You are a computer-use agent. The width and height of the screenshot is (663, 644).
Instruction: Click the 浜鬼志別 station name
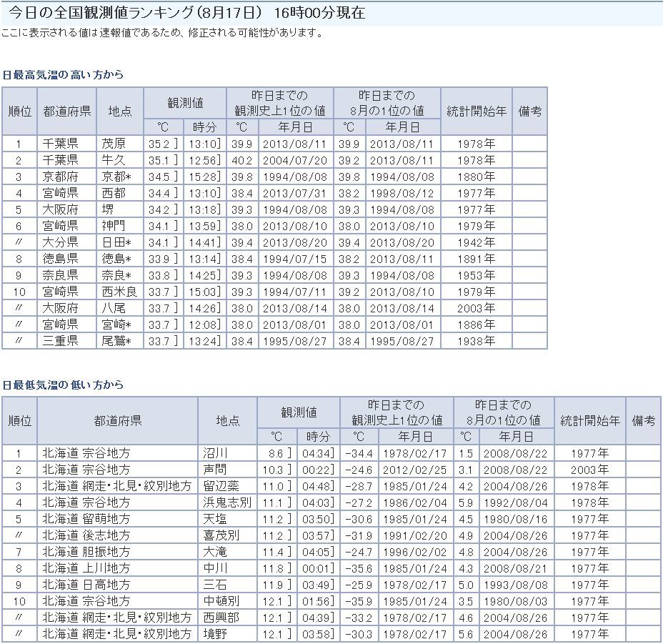coord(226,502)
